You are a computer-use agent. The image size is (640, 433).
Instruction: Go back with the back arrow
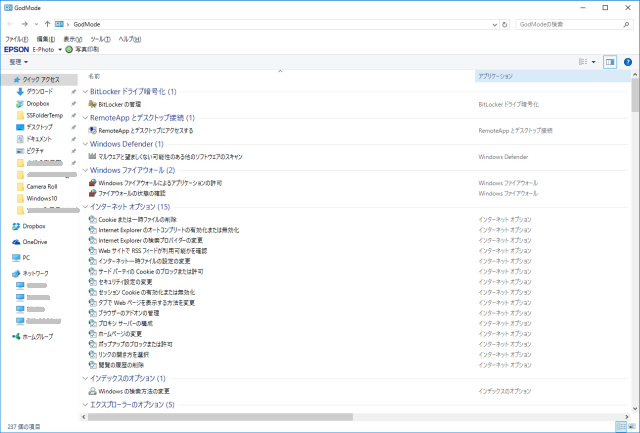click(x=10, y=24)
